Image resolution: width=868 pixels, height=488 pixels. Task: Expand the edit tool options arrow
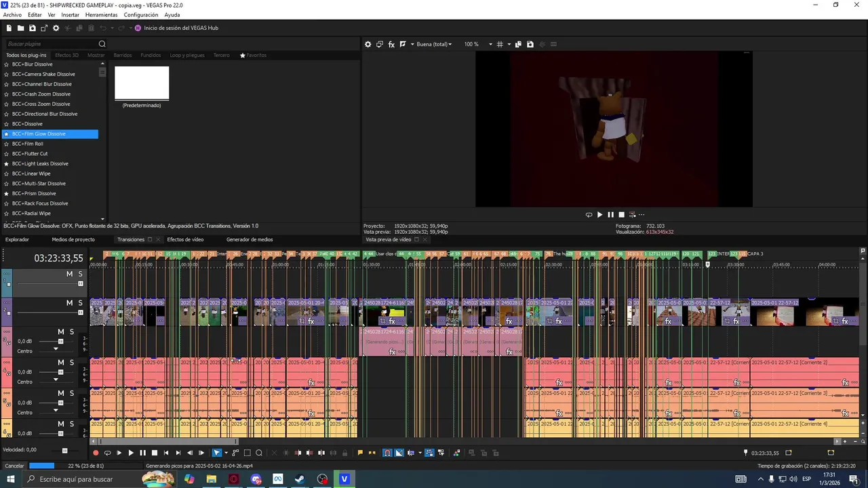pos(225,453)
